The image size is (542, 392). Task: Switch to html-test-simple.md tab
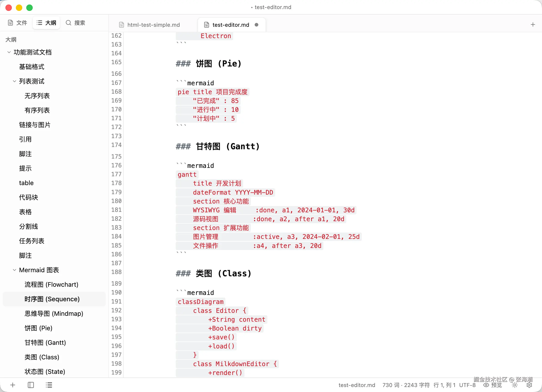click(x=154, y=25)
